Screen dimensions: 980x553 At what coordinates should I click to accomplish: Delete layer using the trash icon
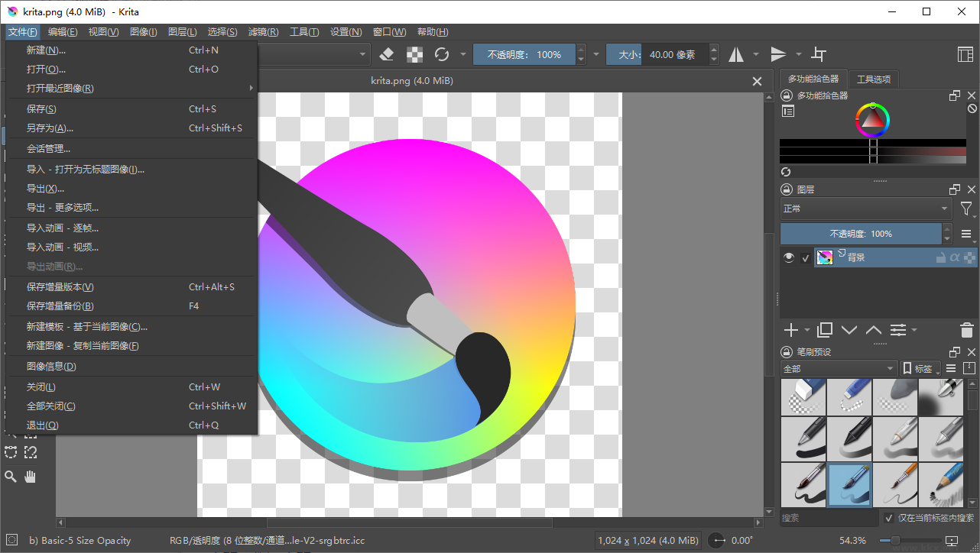(966, 330)
